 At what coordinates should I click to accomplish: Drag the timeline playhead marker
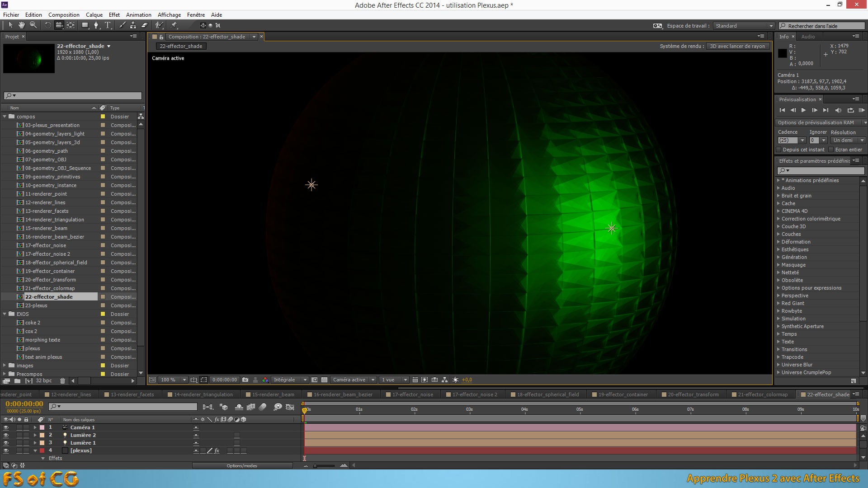pyautogui.click(x=304, y=409)
